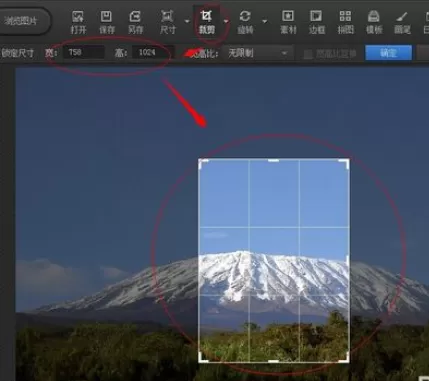Open the 模板 template tool
Image resolution: width=429 pixels, height=381 pixels.
point(374,22)
